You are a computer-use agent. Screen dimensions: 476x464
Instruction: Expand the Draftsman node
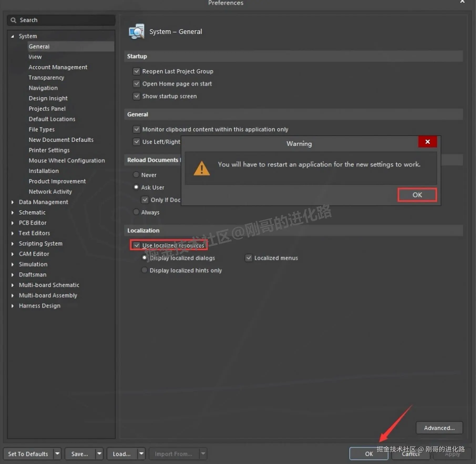coord(12,275)
